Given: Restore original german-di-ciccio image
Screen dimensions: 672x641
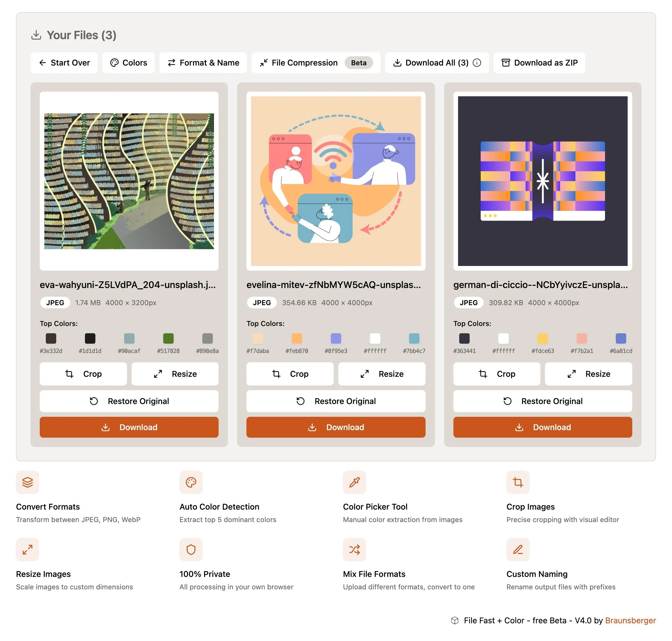Looking at the screenshot, I should tap(542, 401).
